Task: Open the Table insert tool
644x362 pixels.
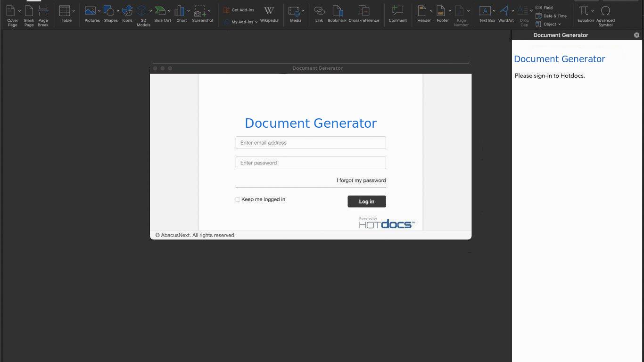Action: click(x=66, y=14)
